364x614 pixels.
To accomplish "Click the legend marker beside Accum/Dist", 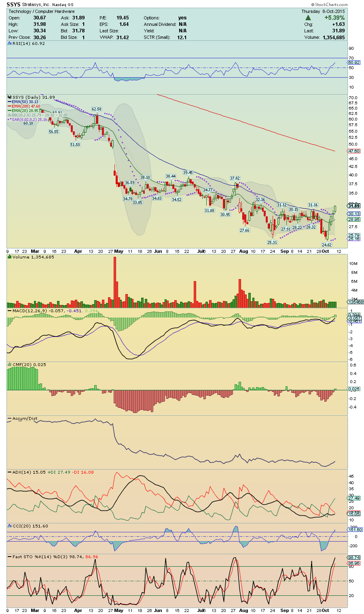I will pyautogui.click(x=10, y=419).
